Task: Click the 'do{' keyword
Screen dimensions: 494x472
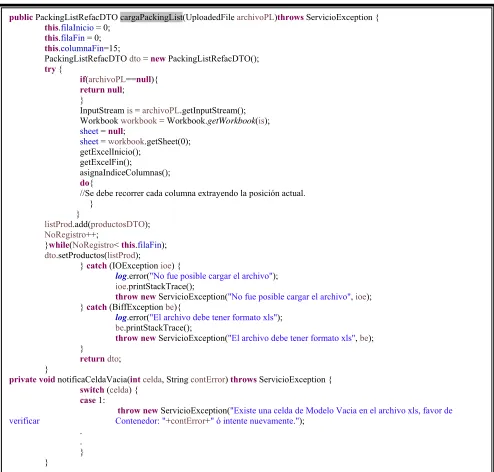Action: (86, 183)
